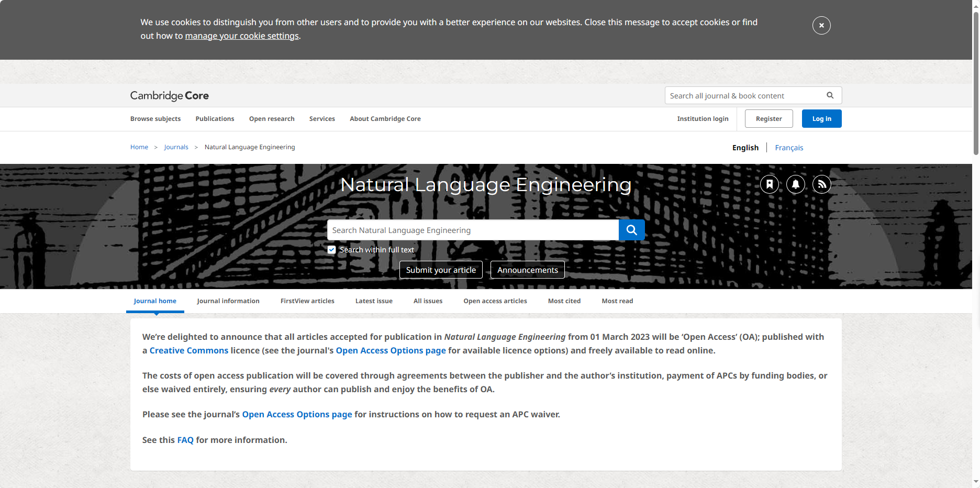
Task: Show the Most cited tab
Action: 564,301
